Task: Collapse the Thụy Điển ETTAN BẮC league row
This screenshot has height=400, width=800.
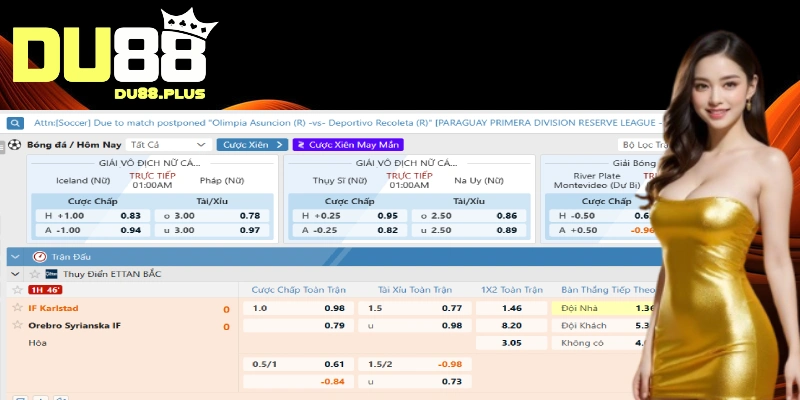Action: click(15, 274)
